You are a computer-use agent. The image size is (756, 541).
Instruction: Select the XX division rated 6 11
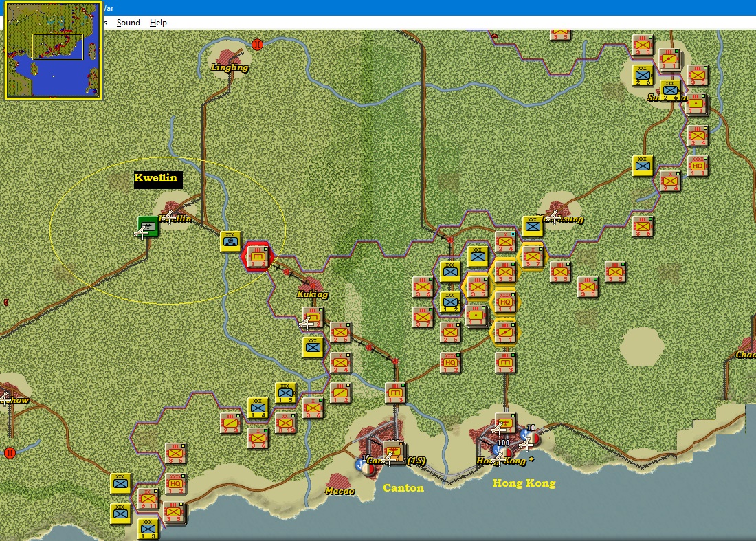tap(148, 498)
